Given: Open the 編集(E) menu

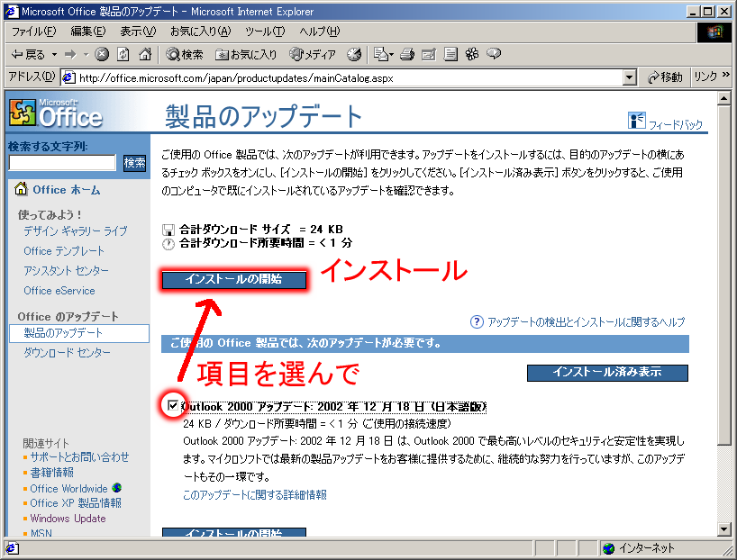Looking at the screenshot, I should [x=88, y=32].
